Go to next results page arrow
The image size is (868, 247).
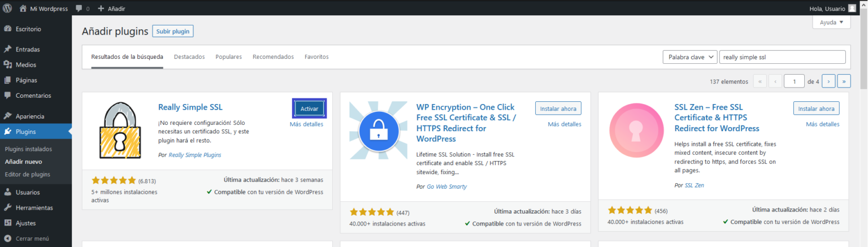828,81
